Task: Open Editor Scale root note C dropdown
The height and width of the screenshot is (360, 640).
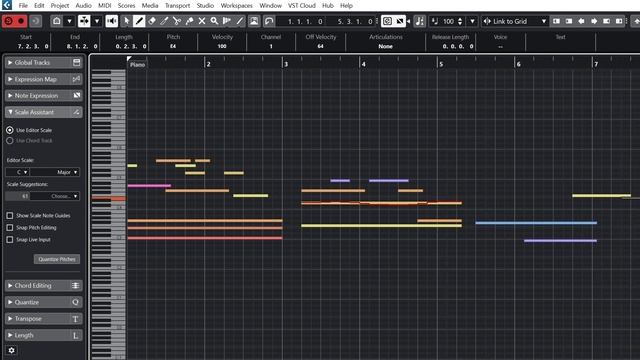Action: (18, 172)
